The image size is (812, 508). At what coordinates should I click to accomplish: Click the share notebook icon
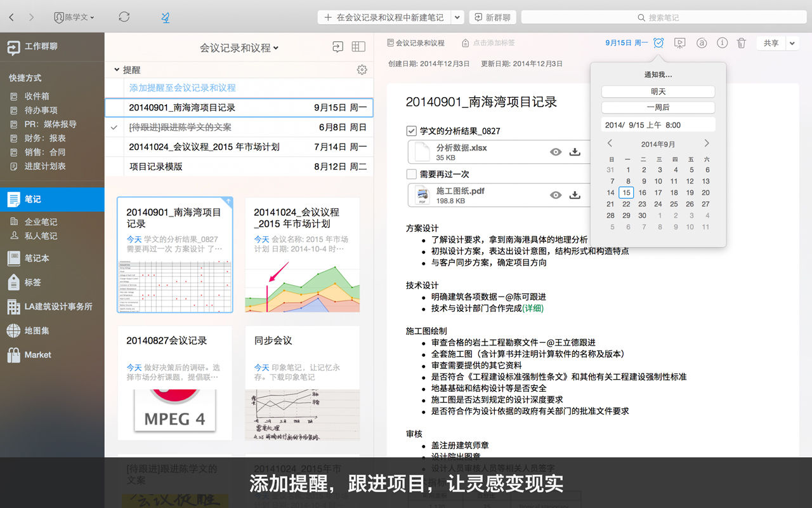(x=337, y=46)
